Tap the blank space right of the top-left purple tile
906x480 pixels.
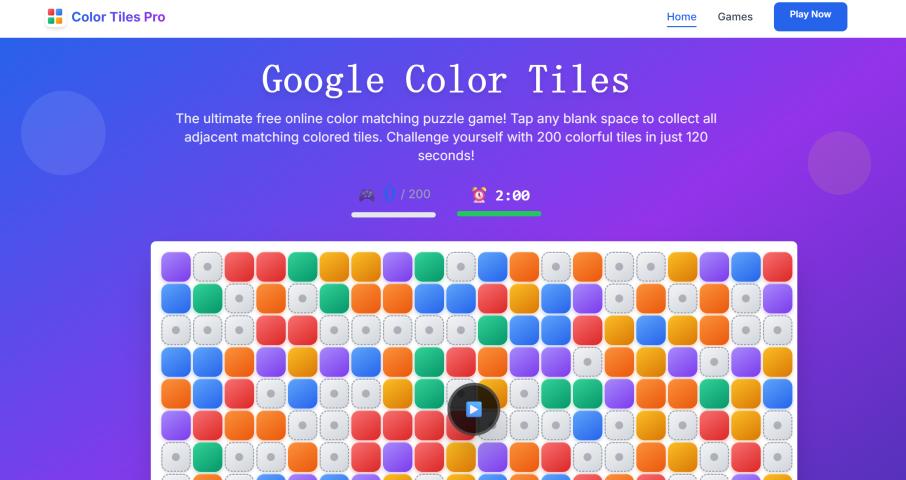pyautogui.click(x=208, y=267)
